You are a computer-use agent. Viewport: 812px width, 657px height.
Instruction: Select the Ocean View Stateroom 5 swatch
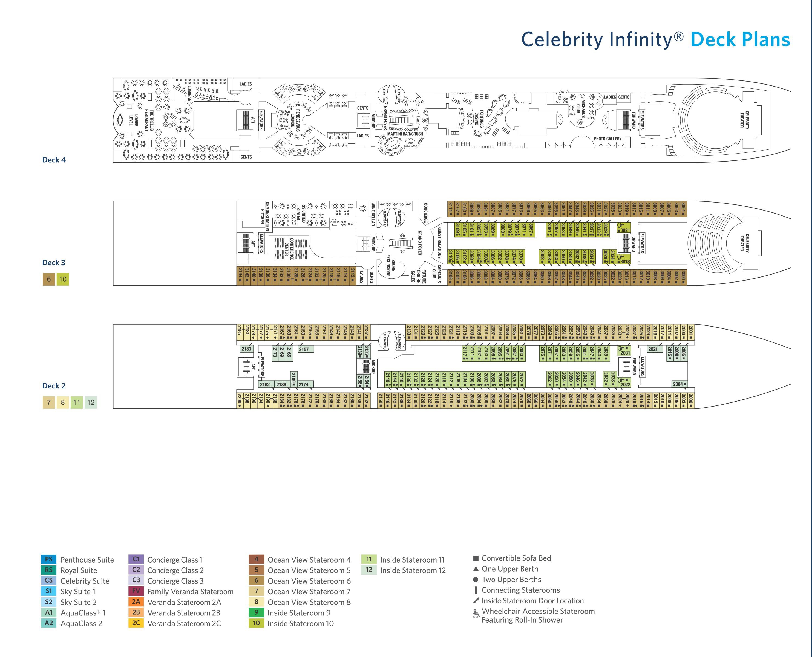(x=256, y=570)
